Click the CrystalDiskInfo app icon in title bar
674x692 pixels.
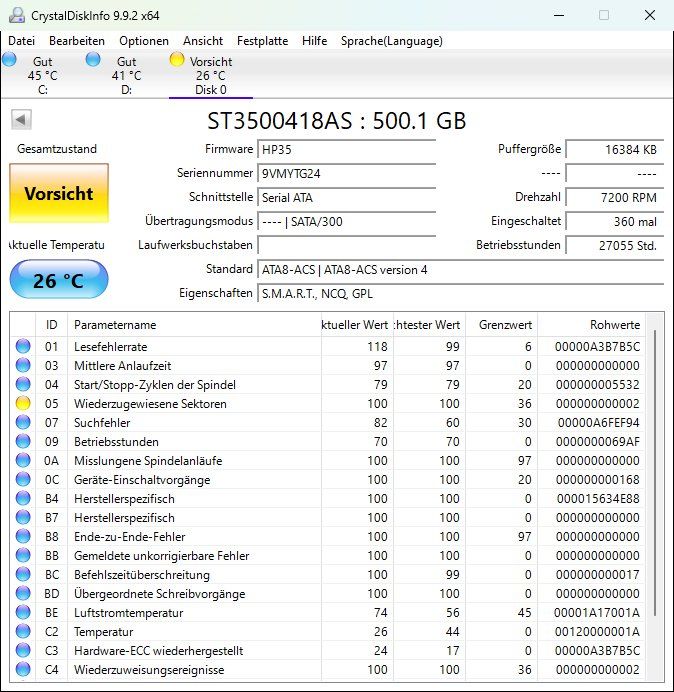17,15
